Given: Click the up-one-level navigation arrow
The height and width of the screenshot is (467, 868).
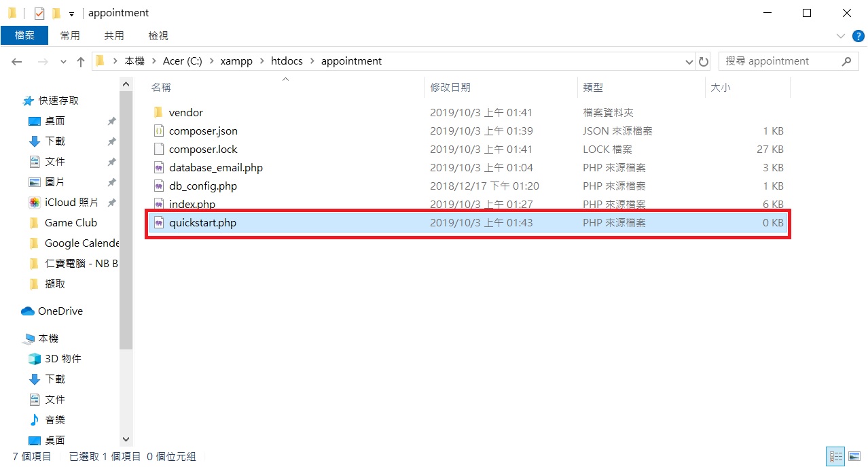Looking at the screenshot, I should point(80,60).
